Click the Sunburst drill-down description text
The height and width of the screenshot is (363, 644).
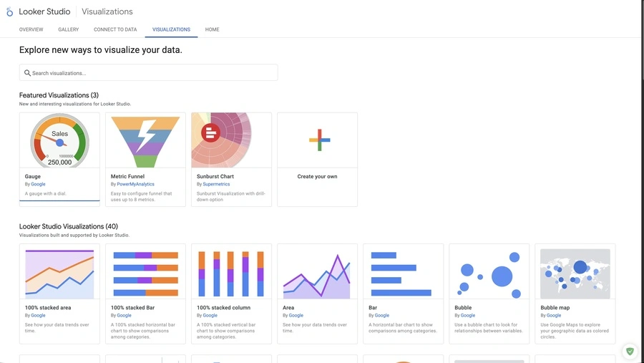(x=231, y=196)
